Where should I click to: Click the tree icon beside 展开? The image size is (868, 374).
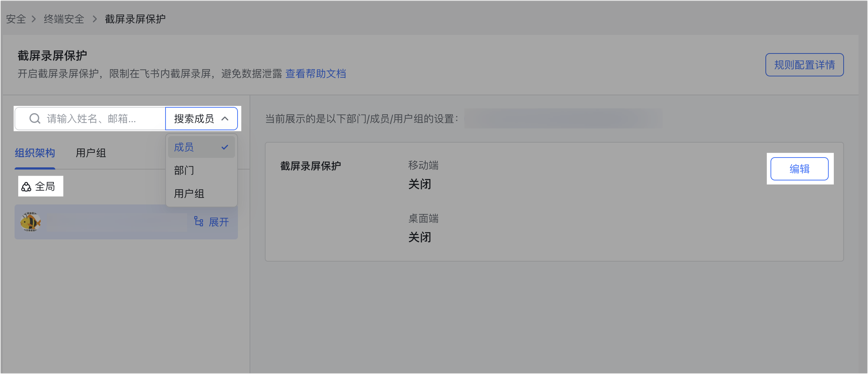199,222
